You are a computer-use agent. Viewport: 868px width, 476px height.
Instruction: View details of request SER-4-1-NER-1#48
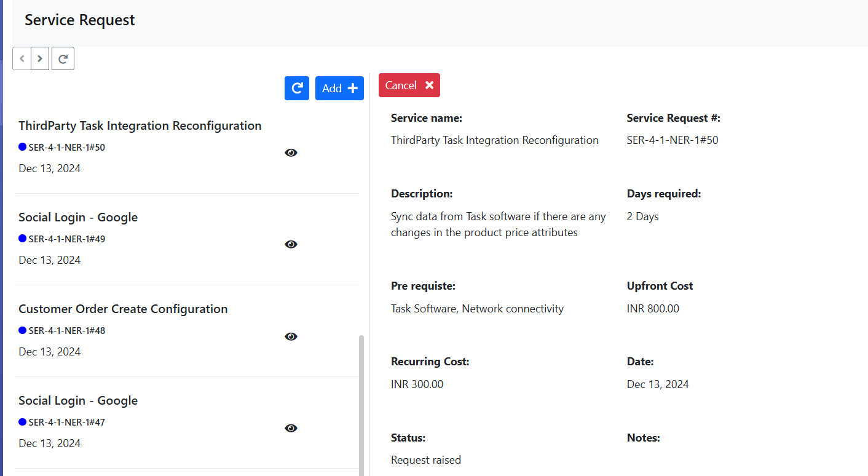coord(291,336)
